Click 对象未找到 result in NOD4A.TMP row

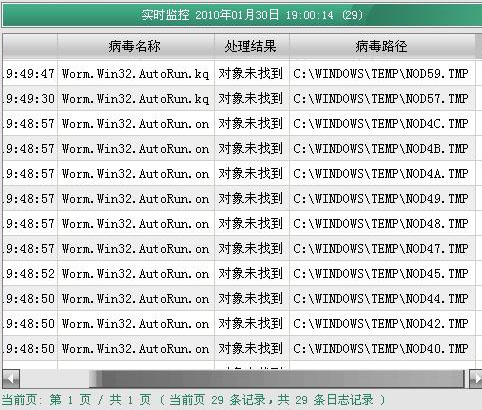(252, 173)
